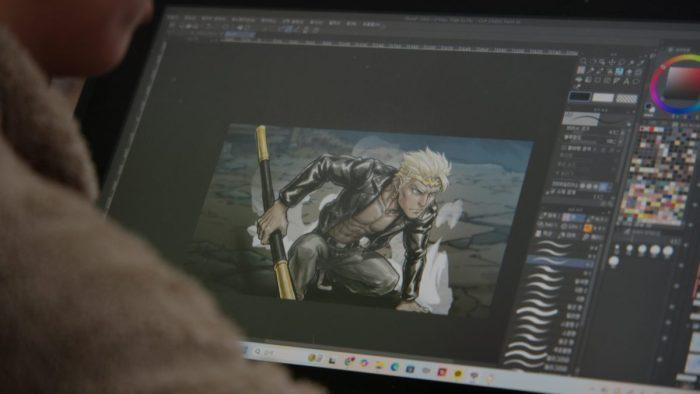This screenshot has height=394, width=700.
Task: Select the highlighted sub tool group tab
Action: point(574,217)
